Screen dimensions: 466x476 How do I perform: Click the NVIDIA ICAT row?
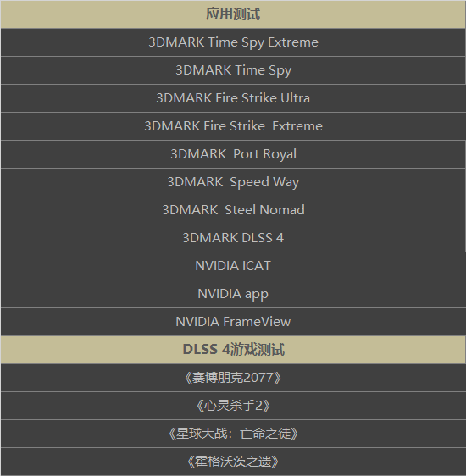233,266
